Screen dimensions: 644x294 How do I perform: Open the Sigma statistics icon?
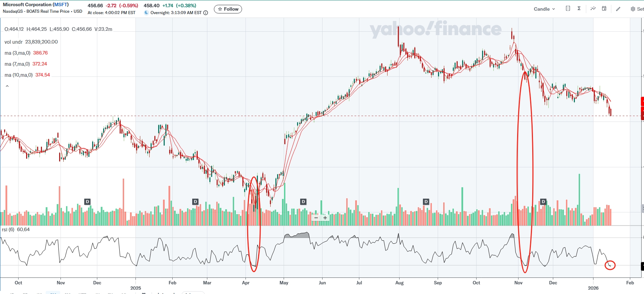579,9
